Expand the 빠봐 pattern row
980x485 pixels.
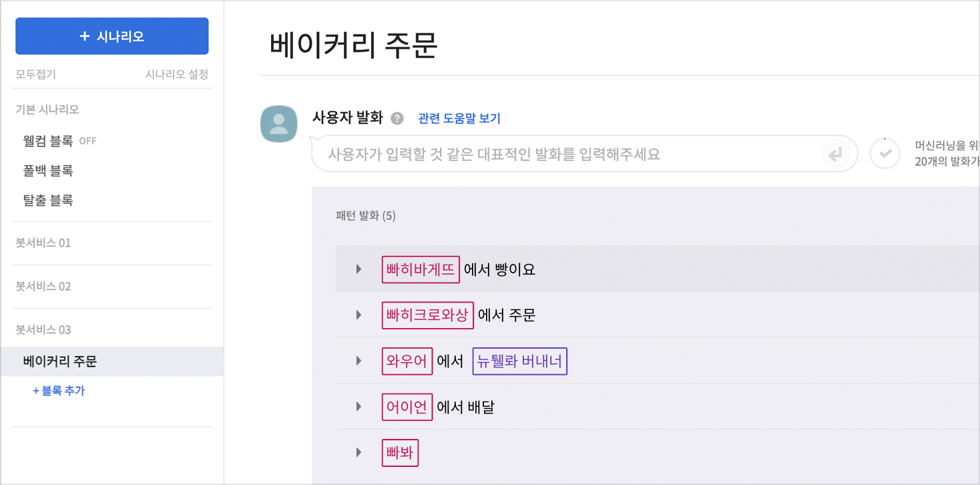(x=359, y=453)
